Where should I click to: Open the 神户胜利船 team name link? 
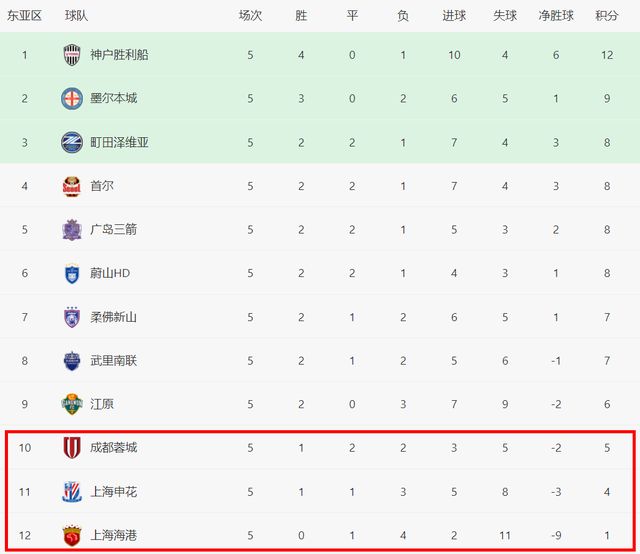tap(119, 55)
